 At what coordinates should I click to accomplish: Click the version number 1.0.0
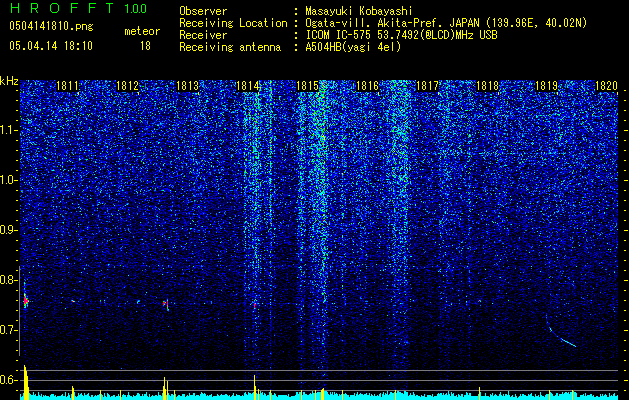pyautogui.click(x=135, y=8)
